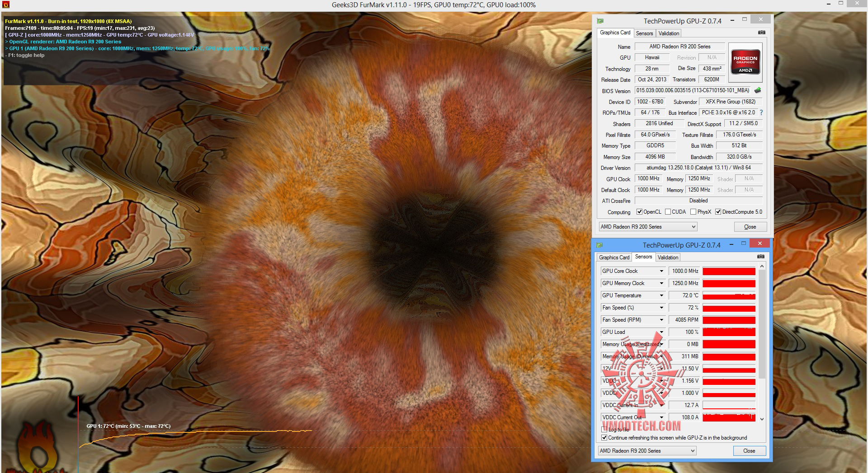Click the "6200M" Transistors value

point(712,80)
